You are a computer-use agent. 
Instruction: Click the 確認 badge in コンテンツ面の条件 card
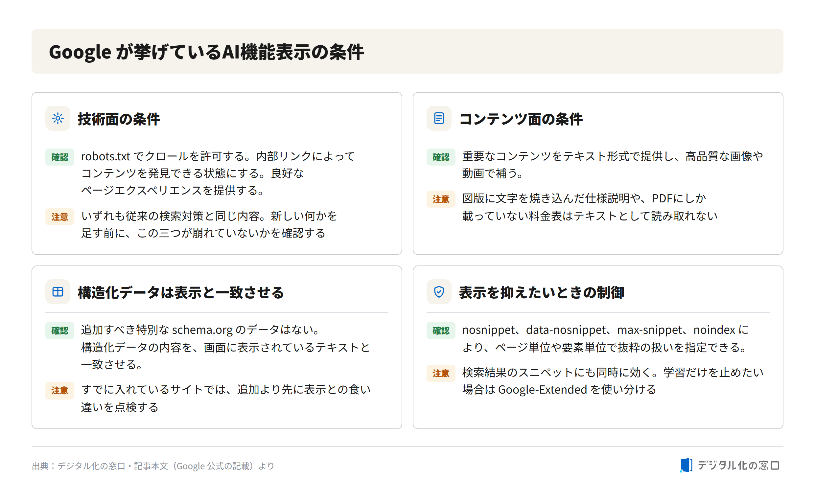coord(441,157)
